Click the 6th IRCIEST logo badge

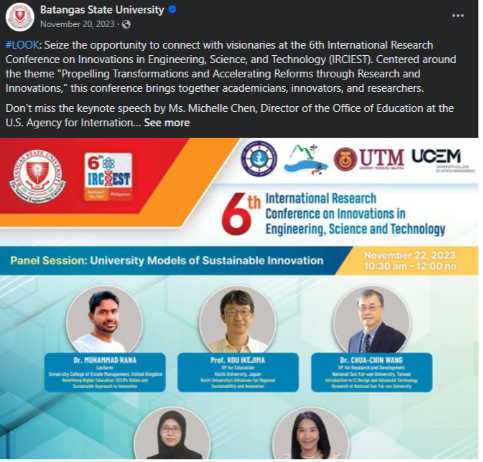pos(108,177)
